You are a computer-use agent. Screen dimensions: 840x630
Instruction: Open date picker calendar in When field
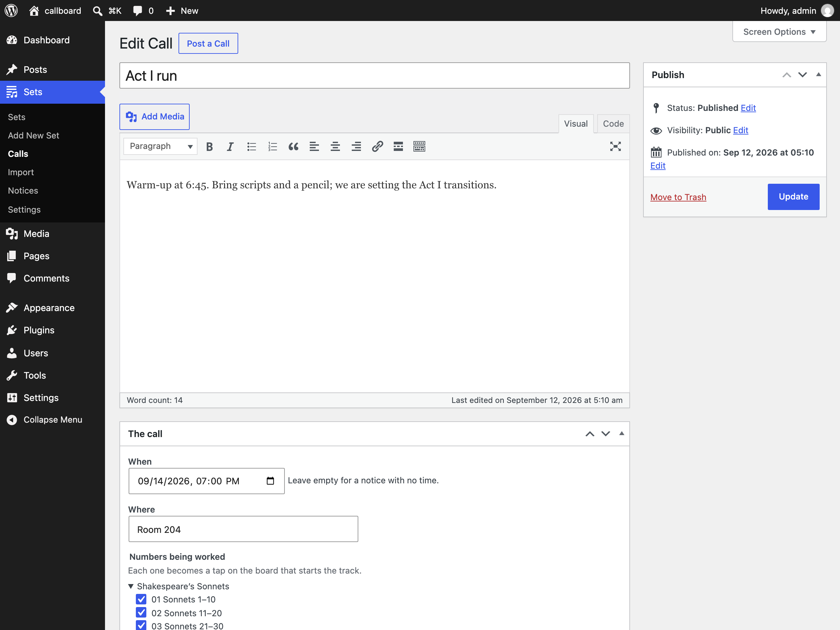(x=270, y=481)
